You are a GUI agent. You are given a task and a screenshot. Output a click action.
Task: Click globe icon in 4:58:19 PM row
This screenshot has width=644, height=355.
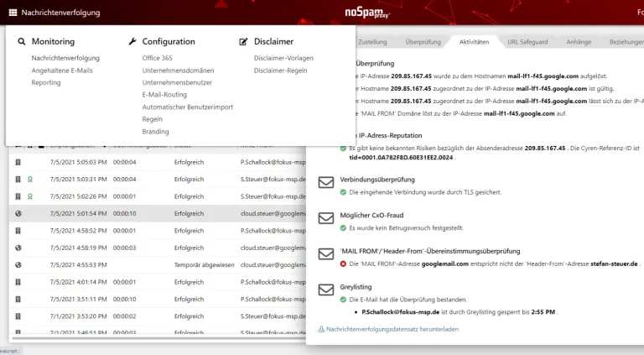coord(18,248)
